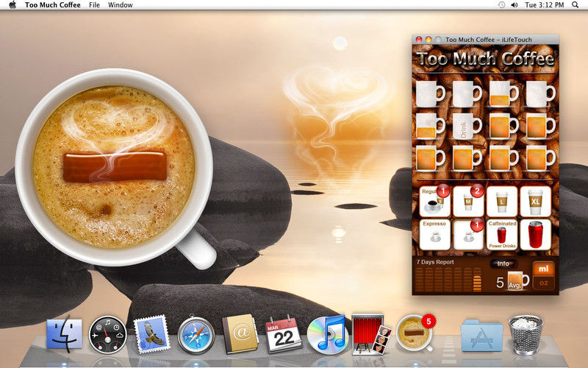Open the Apple menu

coord(12,5)
